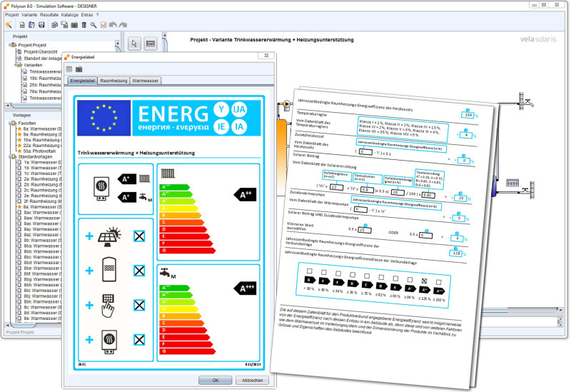Click the pump icon in the schematic
Viewport: 571px width, 392px height.
[x=287, y=104]
